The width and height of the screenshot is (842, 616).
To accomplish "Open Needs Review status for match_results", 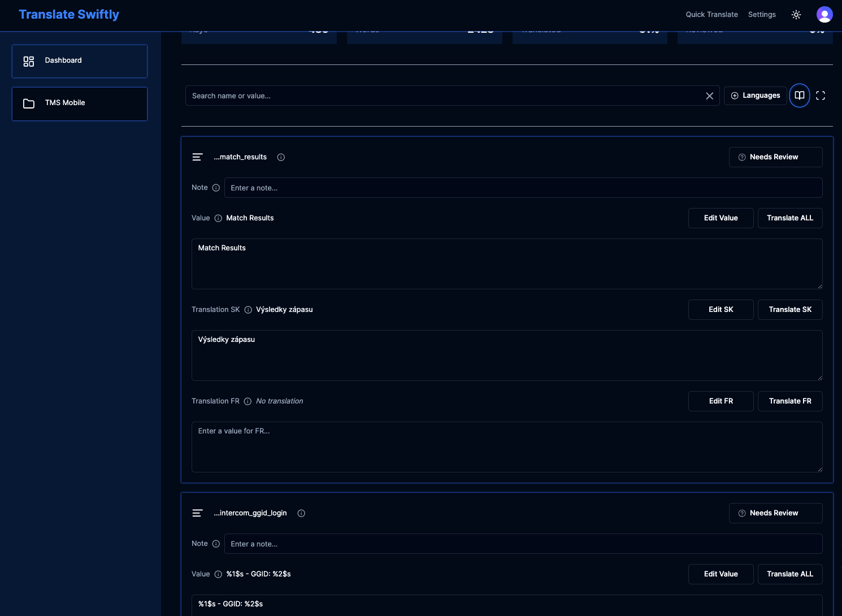I will pos(775,157).
